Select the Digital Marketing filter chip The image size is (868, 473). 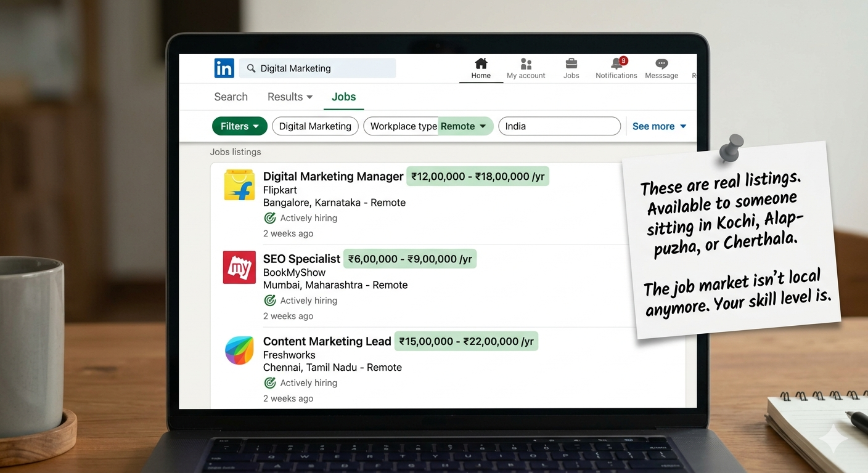pyautogui.click(x=315, y=126)
